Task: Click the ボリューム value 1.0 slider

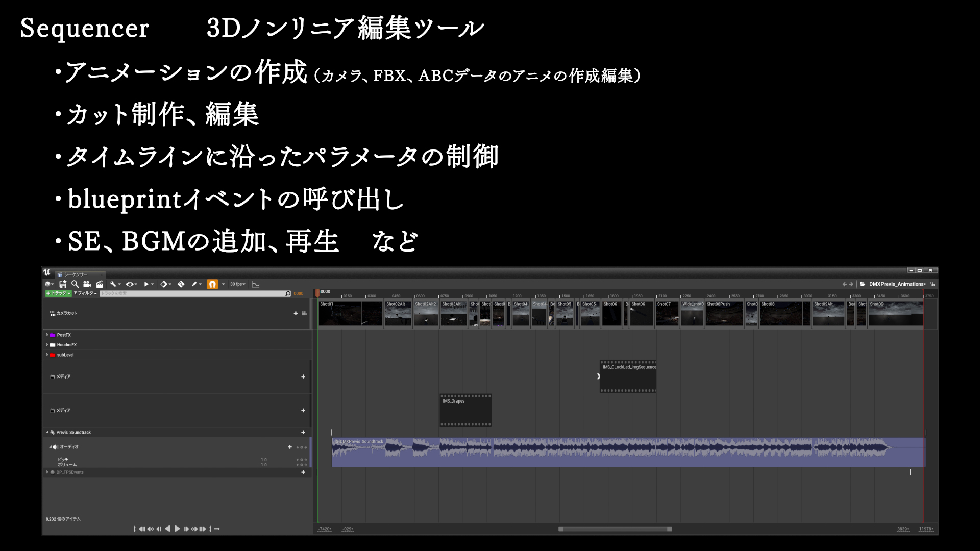Action: 264,465
